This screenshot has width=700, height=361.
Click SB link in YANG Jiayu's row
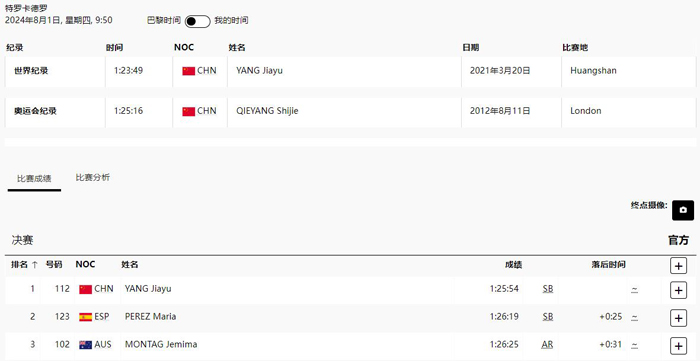coord(548,289)
